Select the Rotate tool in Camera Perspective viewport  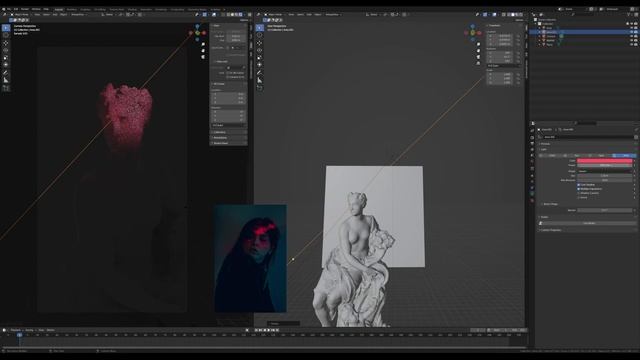pos(6,50)
